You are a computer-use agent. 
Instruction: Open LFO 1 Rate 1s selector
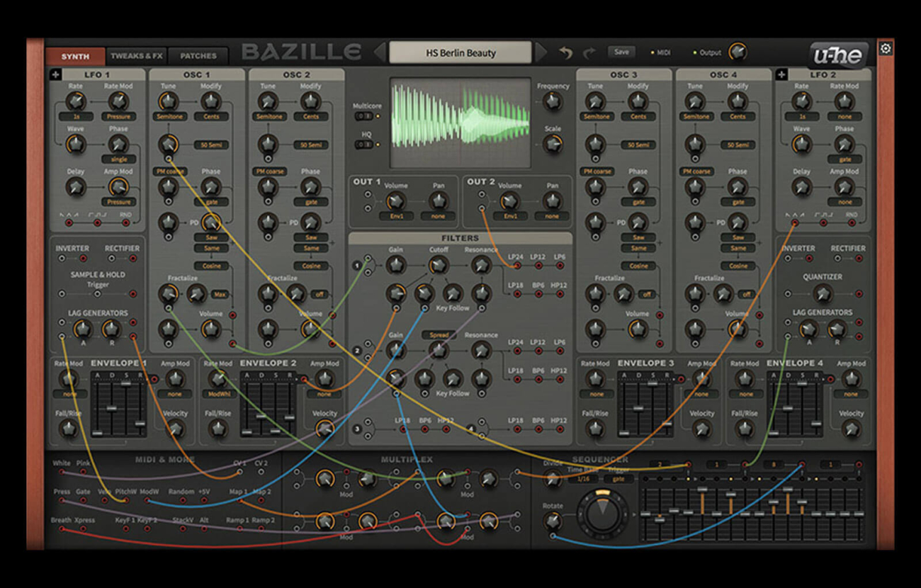point(76,116)
